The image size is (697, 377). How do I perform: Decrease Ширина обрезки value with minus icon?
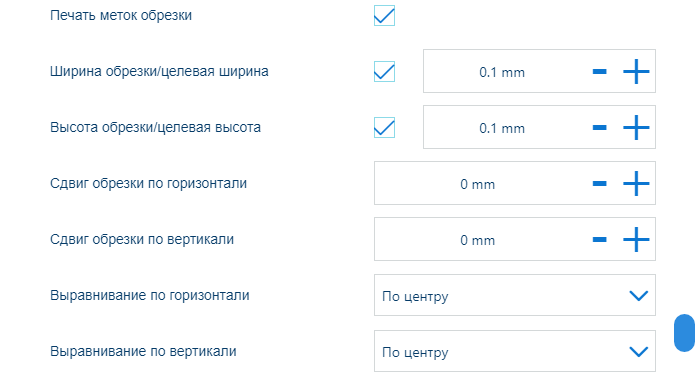pyautogui.click(x=600, y=72)
